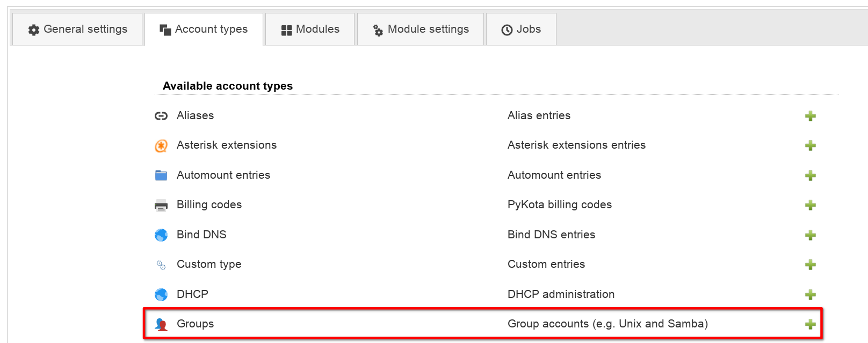Add the DHCP account type
The height and width of the screenshot is (343, 868).
point(811,295)
